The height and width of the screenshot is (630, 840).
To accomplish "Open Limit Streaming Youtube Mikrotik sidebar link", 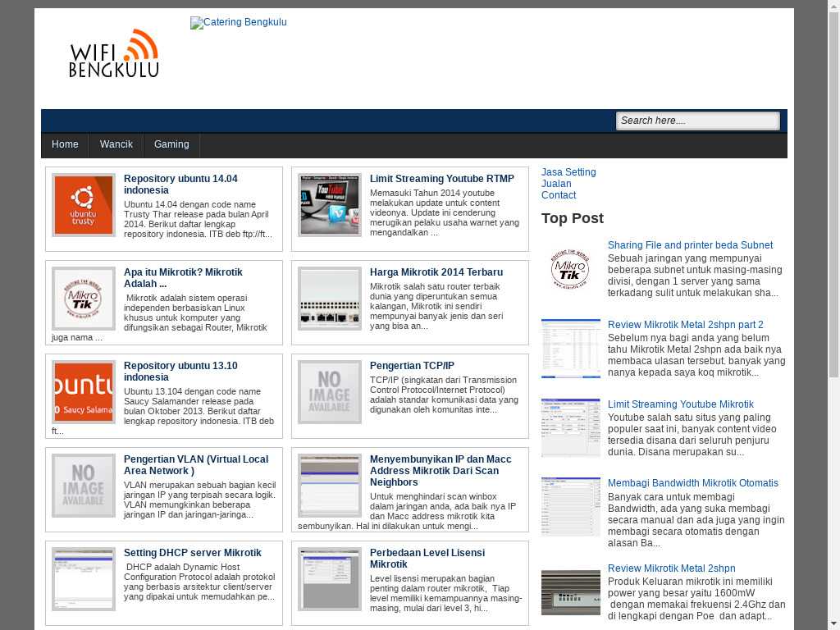I will tap(680, 404).
